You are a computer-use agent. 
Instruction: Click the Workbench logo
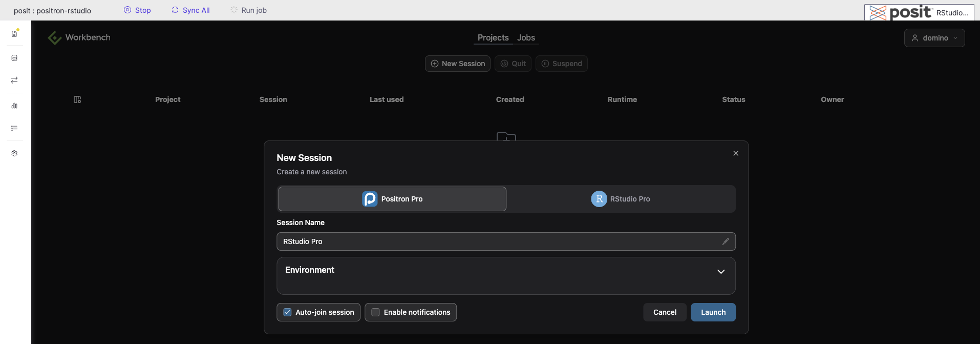click(79, 37)
